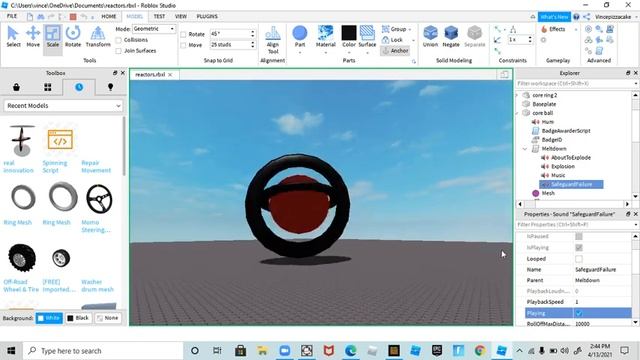The image size is (640, 360).
Task: Activate the Transform tool
Action: pos(98,36)
